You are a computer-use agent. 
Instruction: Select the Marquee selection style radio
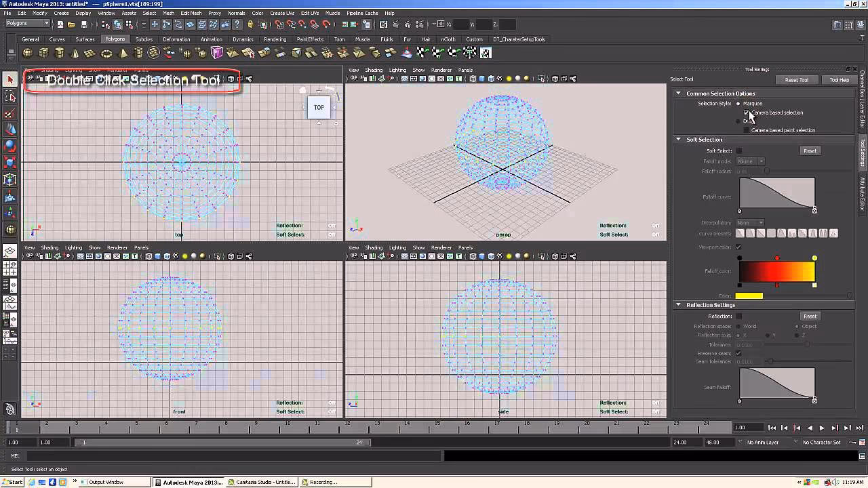click(x=738, y=104)
